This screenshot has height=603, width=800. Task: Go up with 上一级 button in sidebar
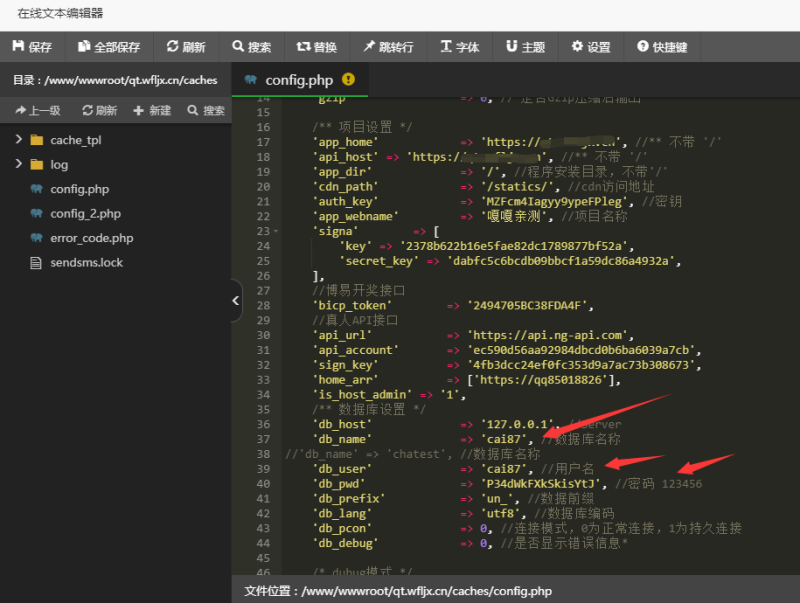point(38,111)
